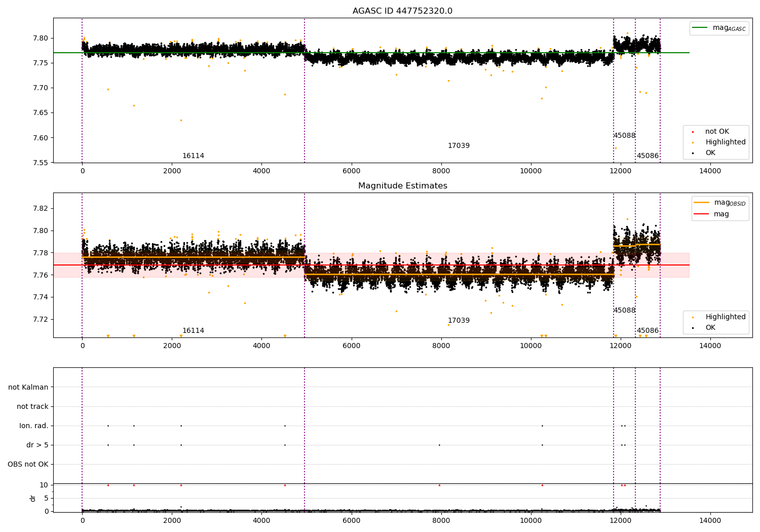Click the 4000 x-axis tick in middle plot
Viewport: 760px width, 532px height.
[x=261, y=346]
